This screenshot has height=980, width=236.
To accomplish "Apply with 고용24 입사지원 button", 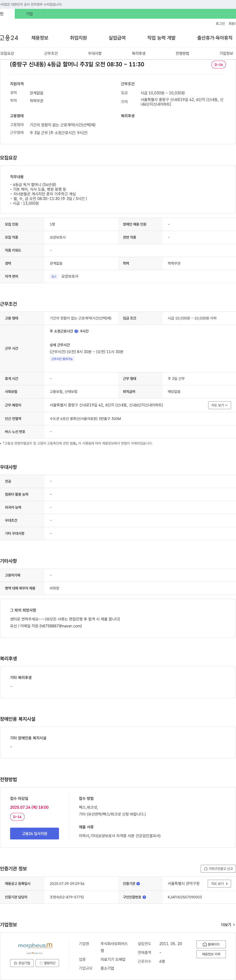I will (35, 834).
